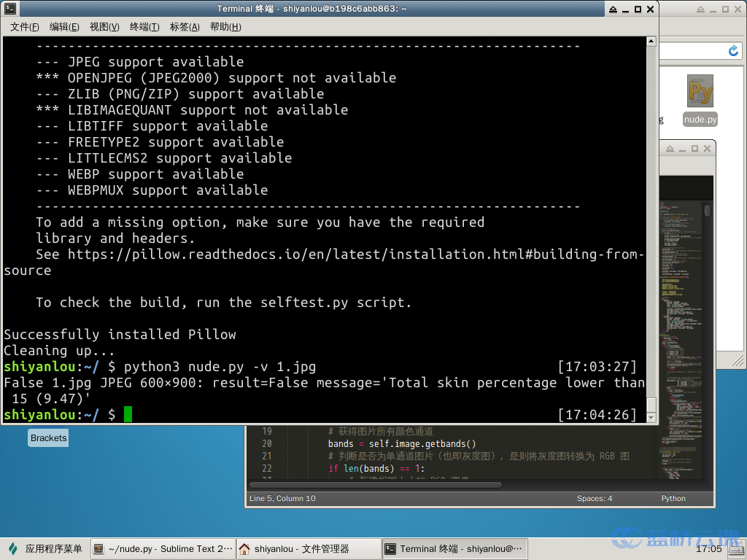
Task: Open the 文件 menu in Terminal
Action: pyautogui.click(x=25, y=27)
